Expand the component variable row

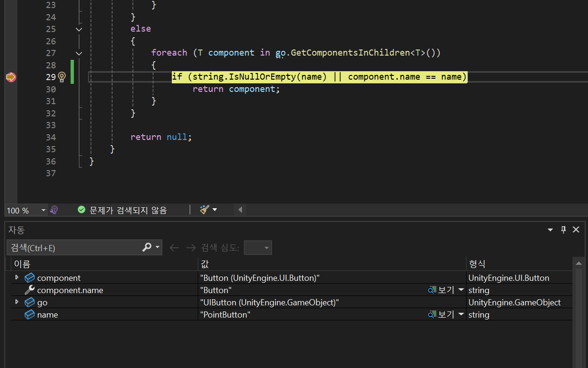[17, 278]
